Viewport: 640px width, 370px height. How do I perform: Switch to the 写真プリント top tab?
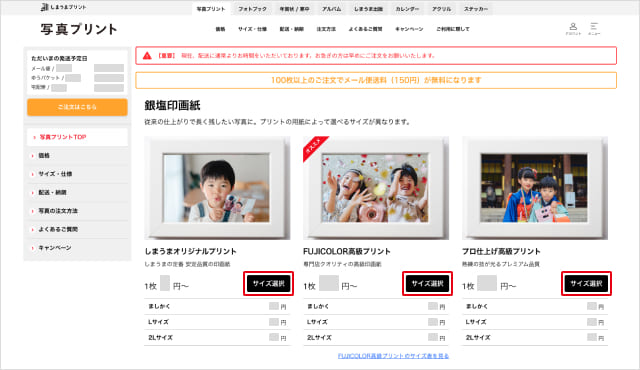211,9
